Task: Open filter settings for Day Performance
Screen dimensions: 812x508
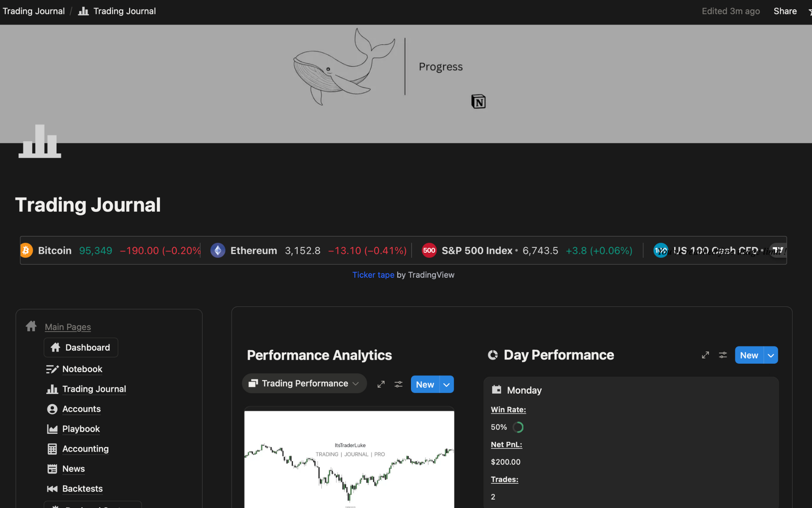Action: pyautogui.click(x=722, y=355)
